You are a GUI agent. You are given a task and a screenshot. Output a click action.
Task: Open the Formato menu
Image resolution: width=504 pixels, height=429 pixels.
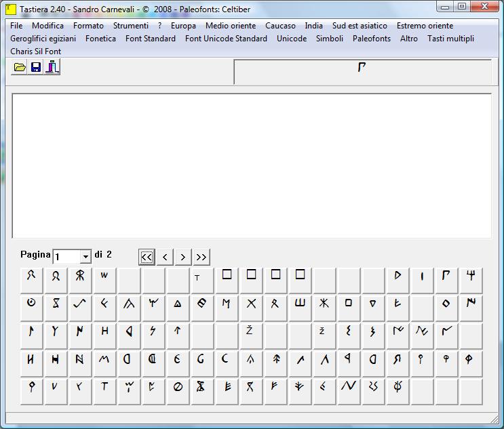pos(88,26)
